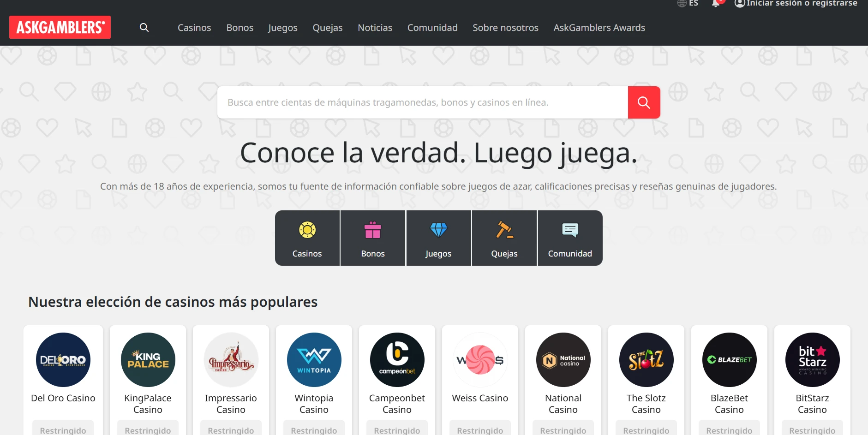Screen dimensions: 868x435
Task: Focus the main search input field
Action: (x=422, y=102)
